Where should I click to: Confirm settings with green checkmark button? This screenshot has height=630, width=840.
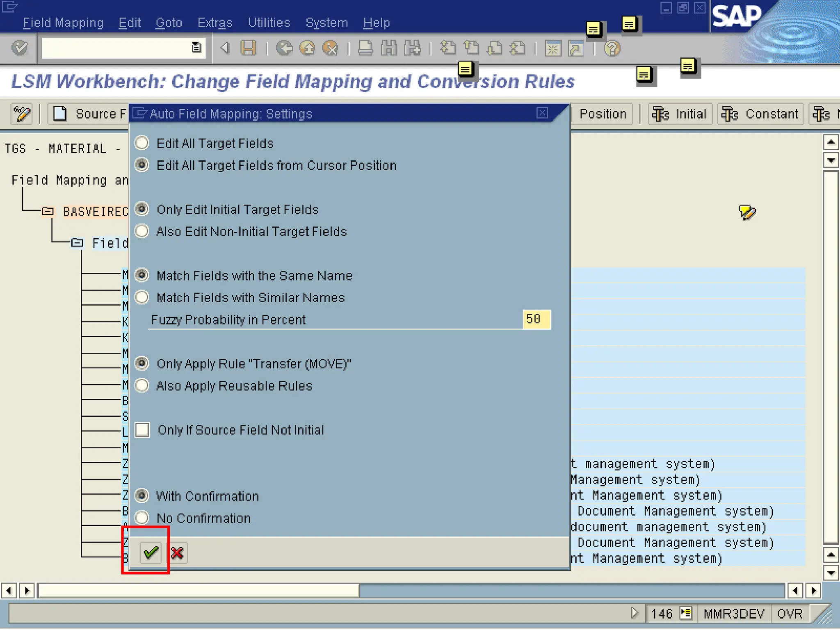point(151,552)
